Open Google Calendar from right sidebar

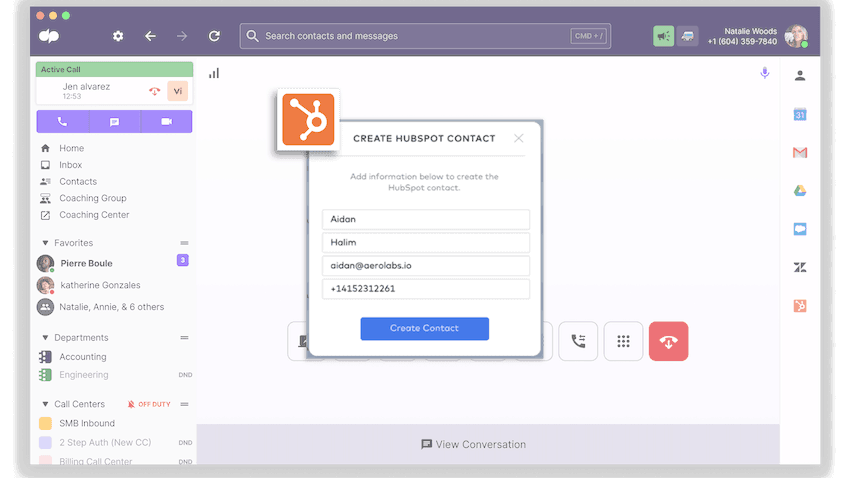800,114
